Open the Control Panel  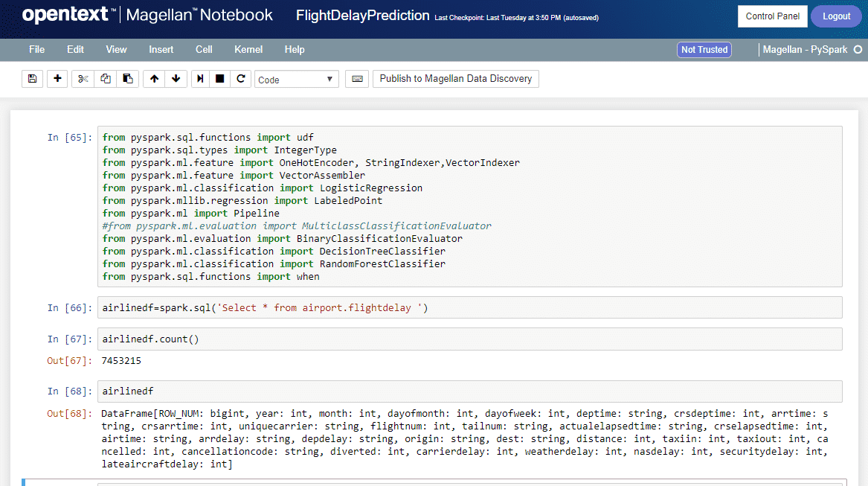point(772,16)
